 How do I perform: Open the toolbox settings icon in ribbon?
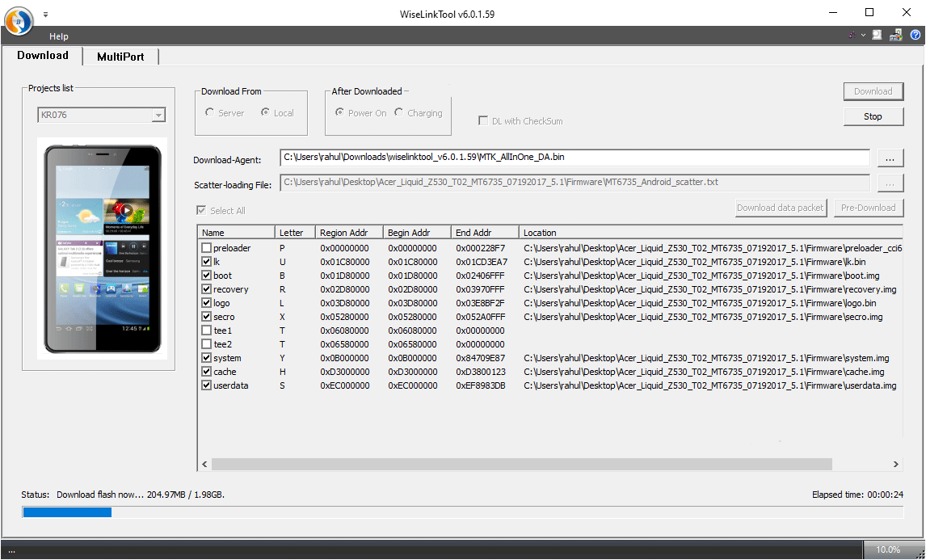click(895, 36)
